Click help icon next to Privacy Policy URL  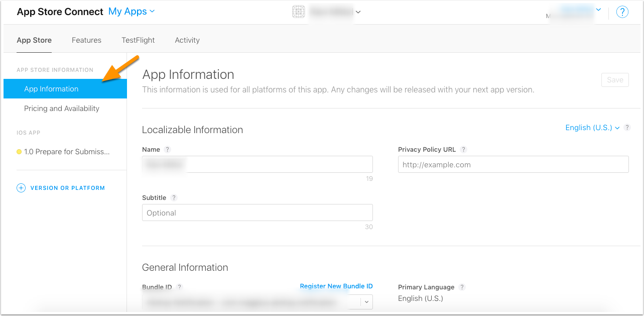point(464,150)
